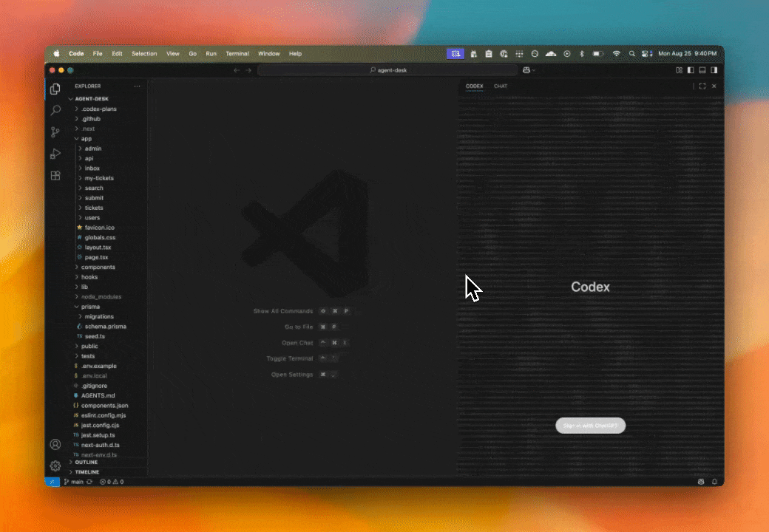Image resolution: width=769 pixels, height=532 pixels.
Task: Open the Extensions view
Action: click(x=55, y=175)
